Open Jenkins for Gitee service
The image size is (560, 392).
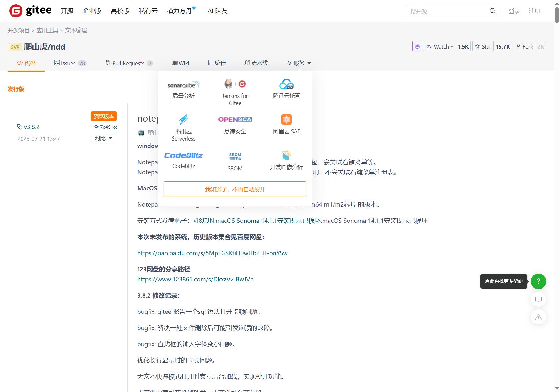click(235, 92)
